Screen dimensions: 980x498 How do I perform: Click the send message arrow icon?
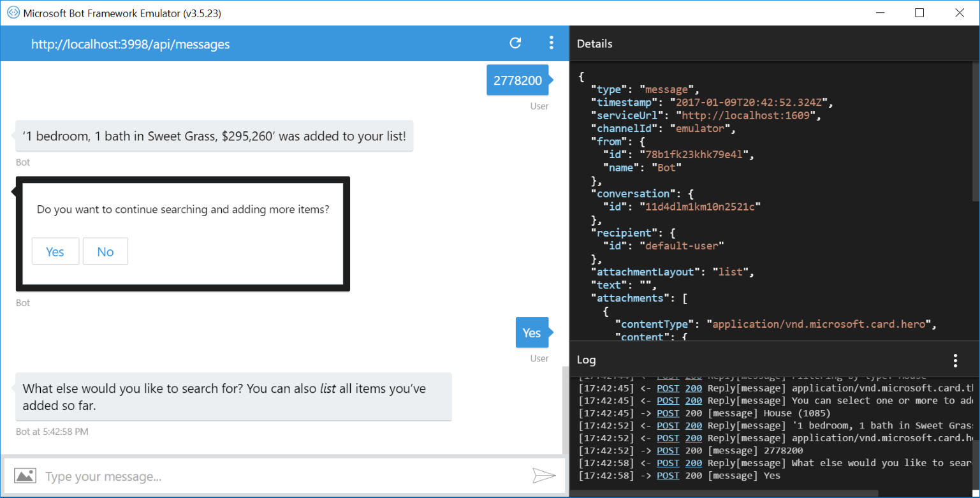(x=544, y=475)
